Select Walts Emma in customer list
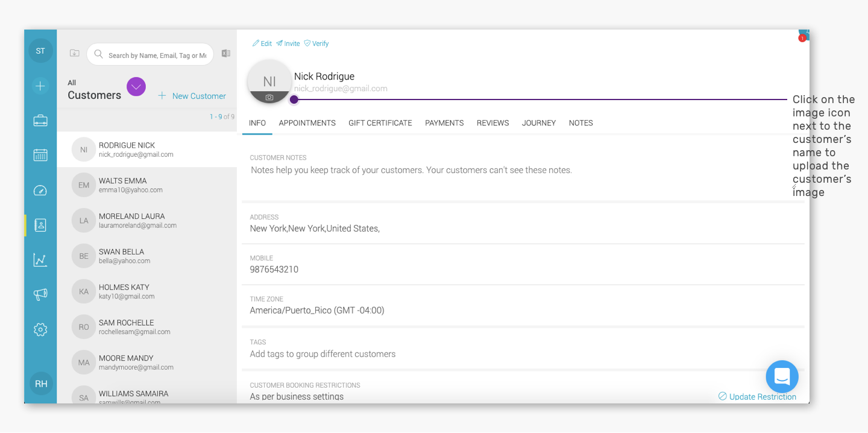Viewport: 868px width, 433px height. (x=147, y=185)
